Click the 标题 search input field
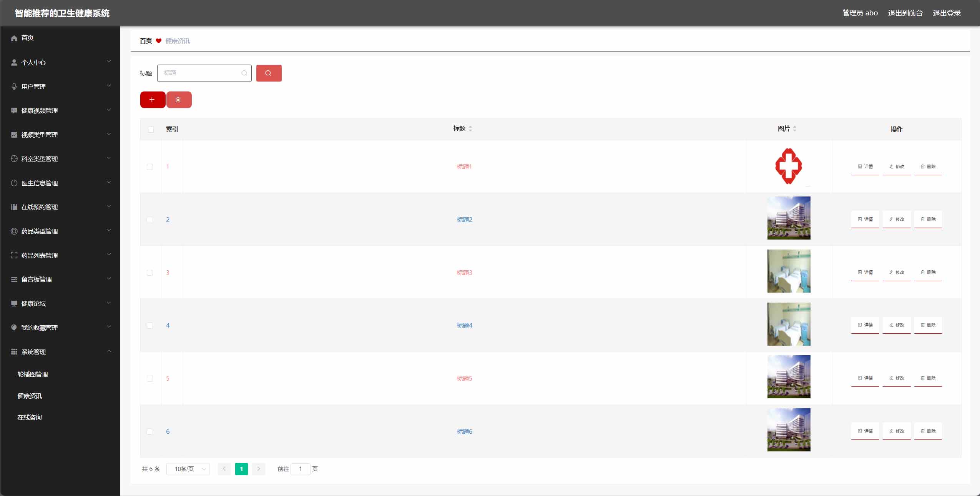Viewport: 980px width, 496px height. tap(204, 73)
